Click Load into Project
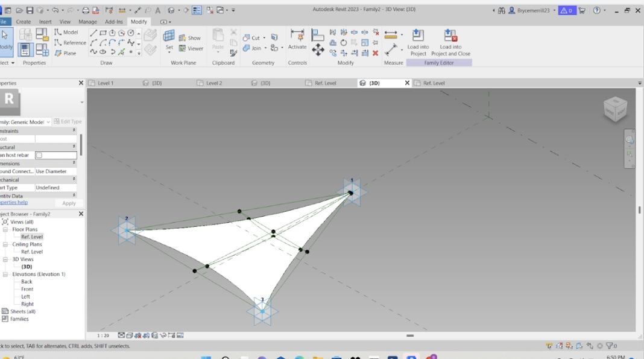 (x=418, y=43)
